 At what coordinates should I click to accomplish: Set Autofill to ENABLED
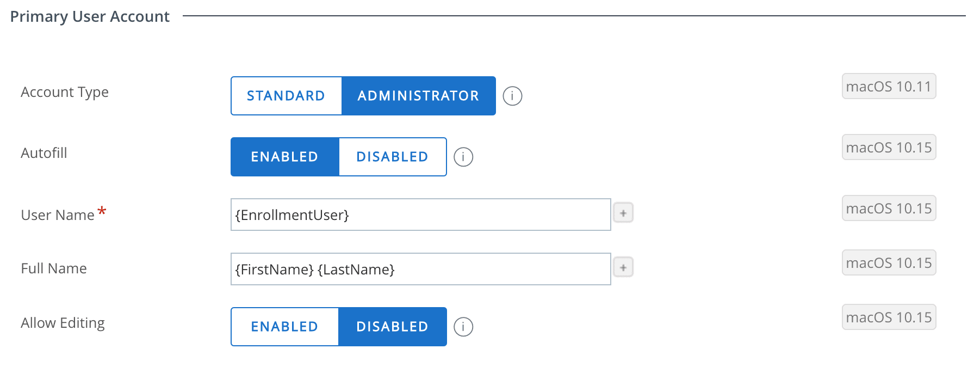click(x=284, y=157)
